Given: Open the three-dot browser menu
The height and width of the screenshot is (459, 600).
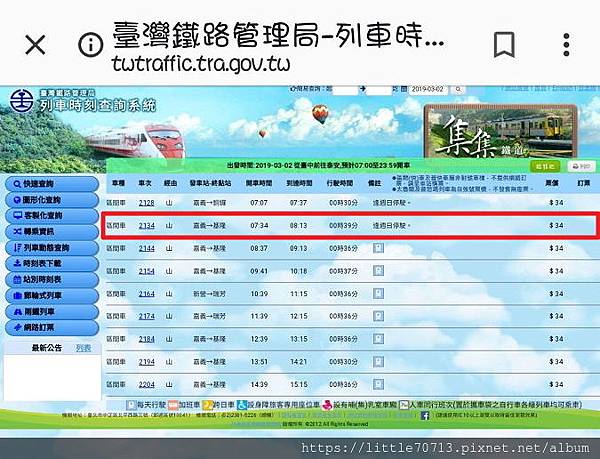Looking at the screenshot, I should pos(566,45).
